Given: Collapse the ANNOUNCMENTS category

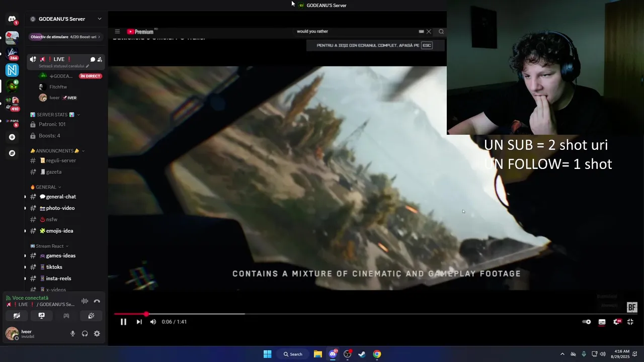Looking at the screenshot, I should 57,151.
